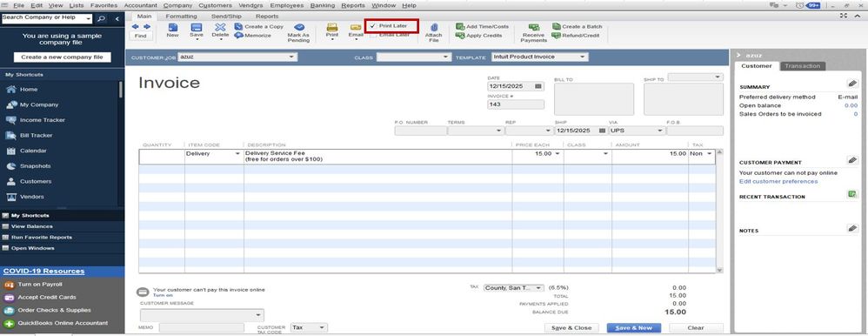The image size is (868, 336).
Task: Check the Email Later checkbox
Action: [x=373, y=35]
